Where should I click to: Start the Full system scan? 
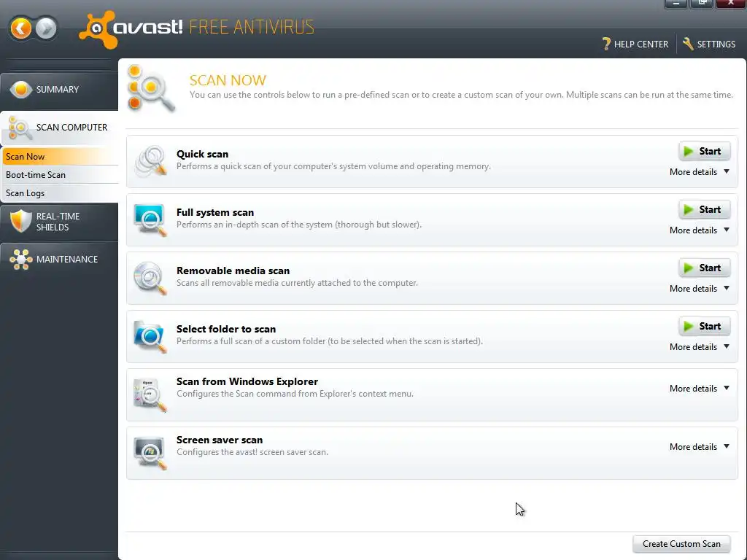[x=704, y=209]
